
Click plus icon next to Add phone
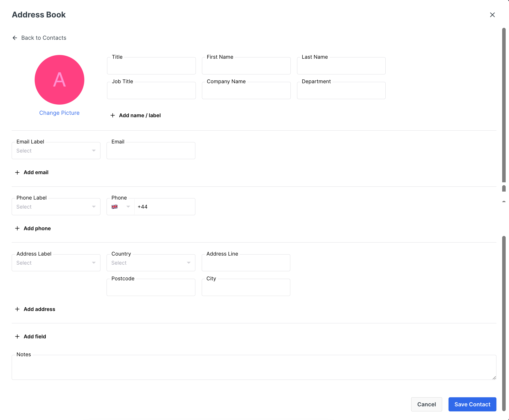(17, 228)
